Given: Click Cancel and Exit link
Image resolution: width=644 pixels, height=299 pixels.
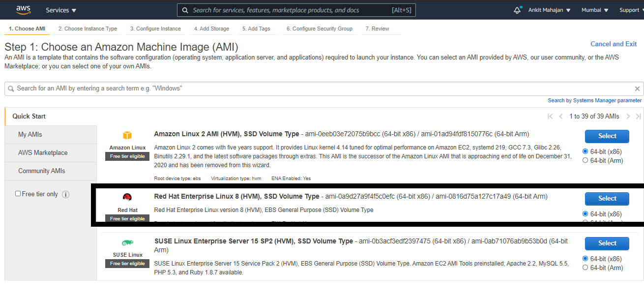Looking at the screenshot, I should (x=614, y=44).
